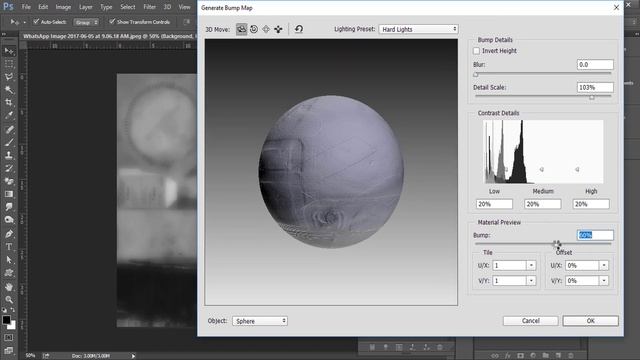640x360 pixels.
Task: Toggle Quick Mask mode icon
Action: pos(9,338)
